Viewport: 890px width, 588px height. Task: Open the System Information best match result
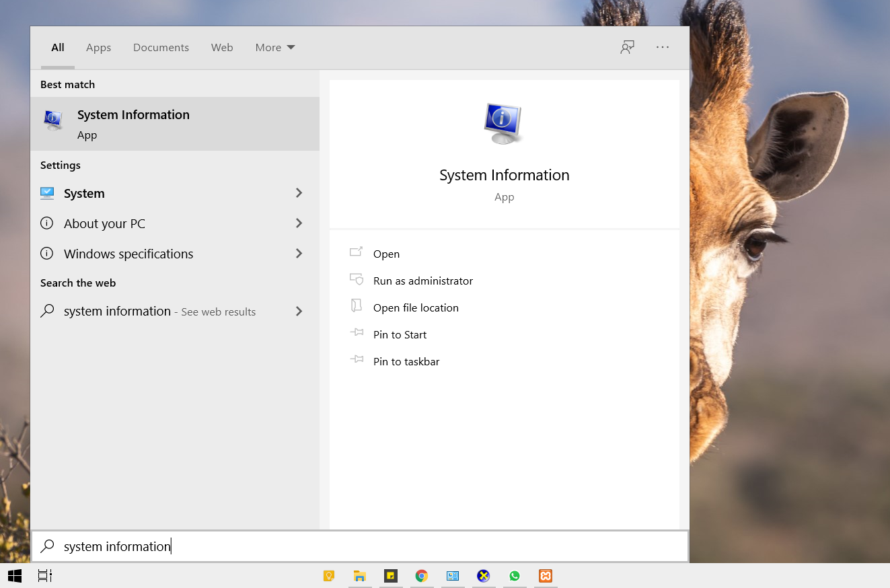175,124
